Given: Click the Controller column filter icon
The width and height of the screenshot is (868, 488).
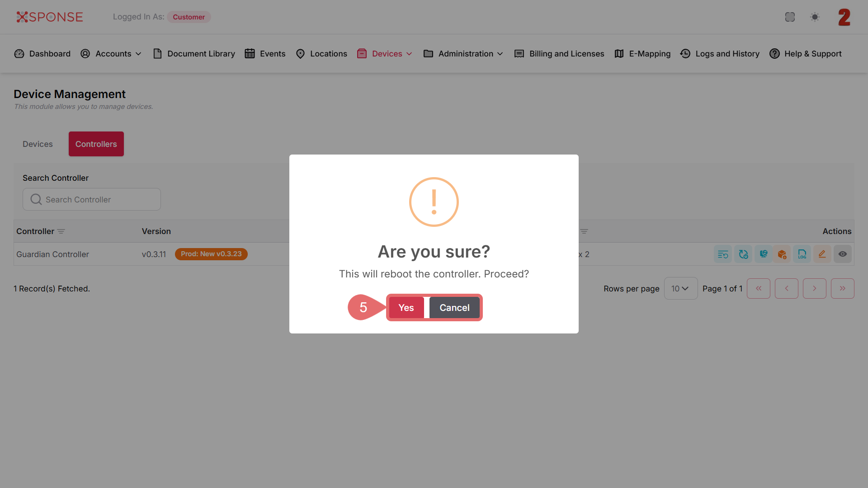Looking at the screenshot, I should coord(61,231).
